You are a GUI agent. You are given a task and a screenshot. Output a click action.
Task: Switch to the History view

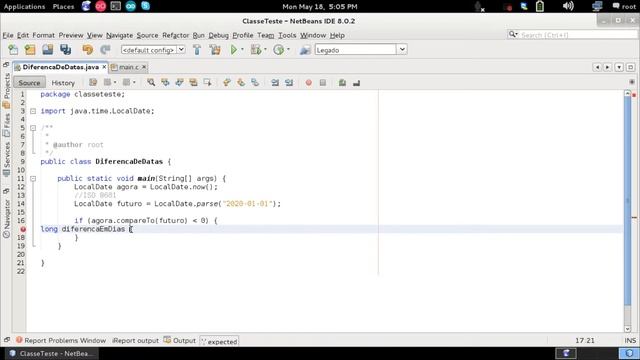point(63,82)
